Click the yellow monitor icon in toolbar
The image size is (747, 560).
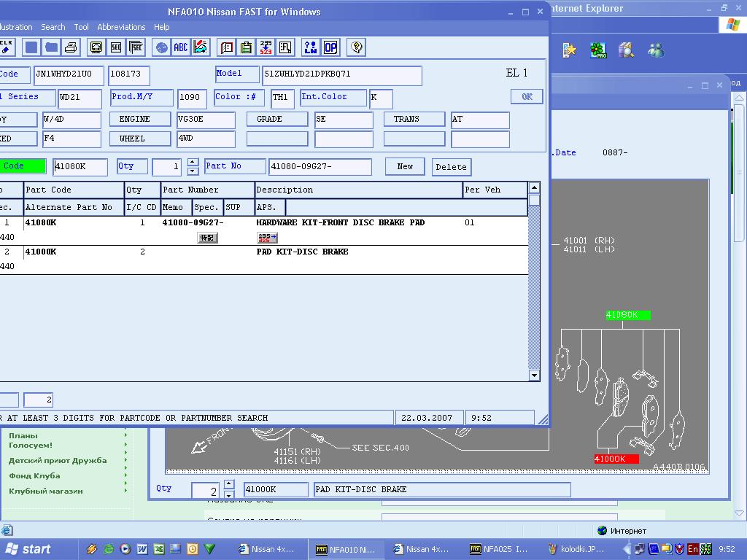coord(96,47)
